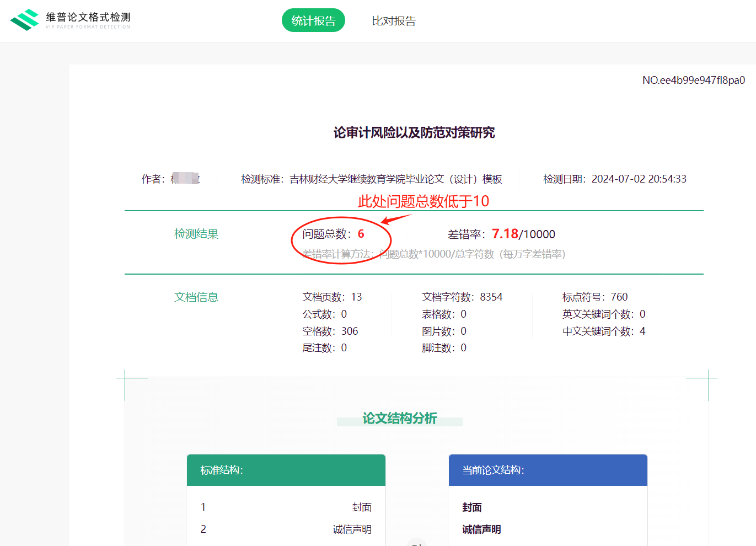The image size is (756, 546).
Task: Select the green diamond logo mark
Action: coord(23,20)
